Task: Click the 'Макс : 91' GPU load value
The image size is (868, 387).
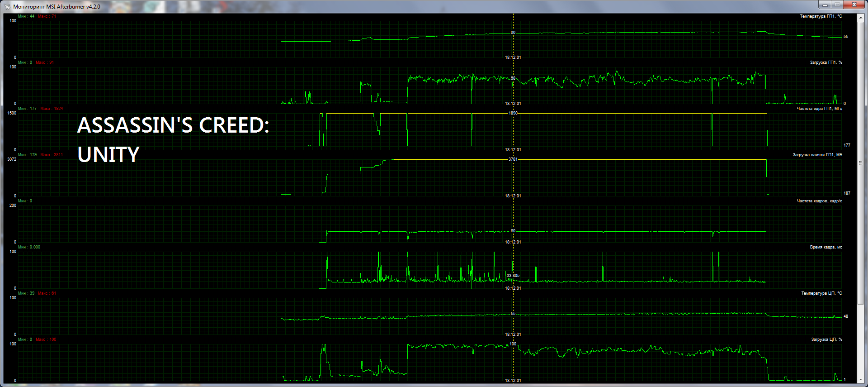Action: point(45,62)
